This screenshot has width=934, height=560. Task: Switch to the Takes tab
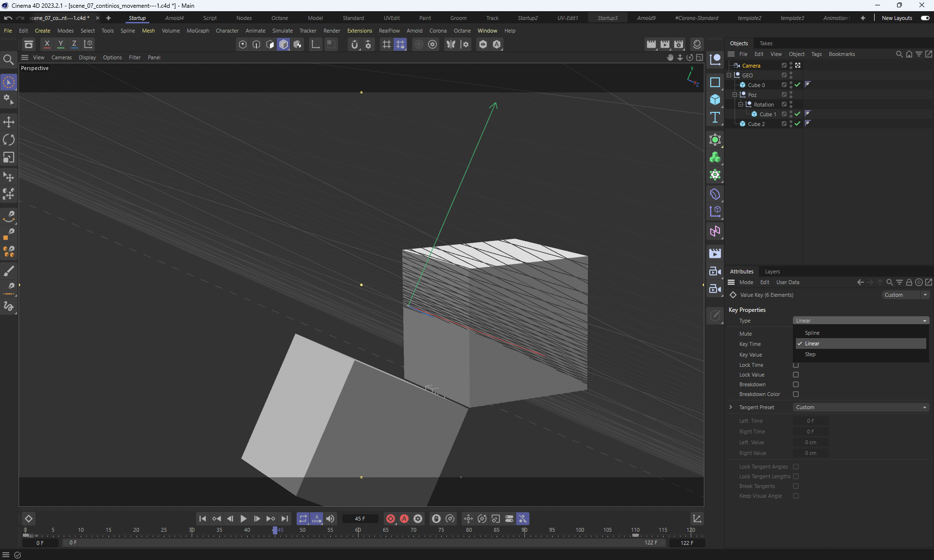(x=766, y=43)
